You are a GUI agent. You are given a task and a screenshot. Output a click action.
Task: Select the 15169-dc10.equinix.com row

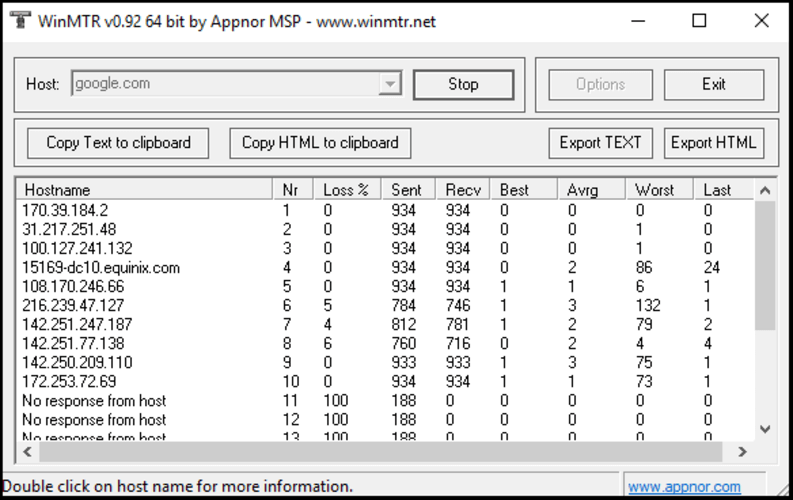tap(102, 268)
